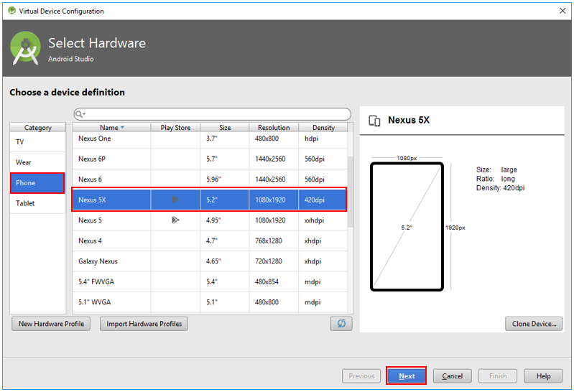Click the Resolution column header
574x392 pixels.
[x=274, y=127]
